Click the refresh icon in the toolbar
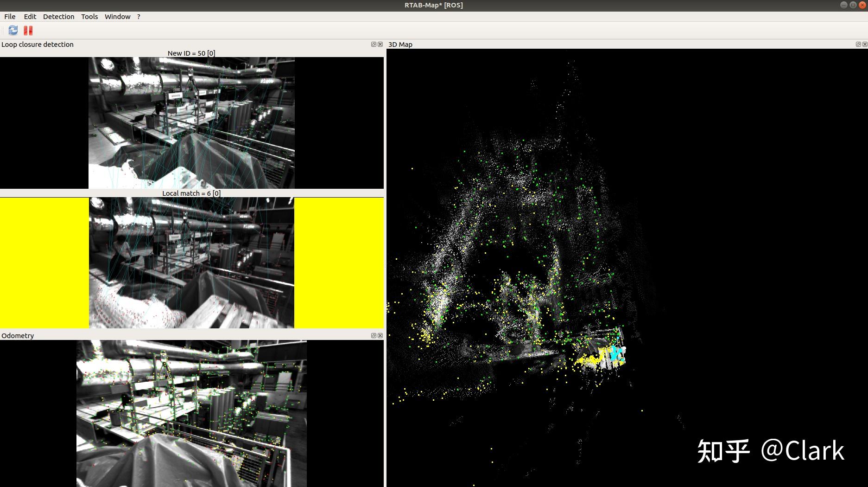 click(x=13, y=31)
